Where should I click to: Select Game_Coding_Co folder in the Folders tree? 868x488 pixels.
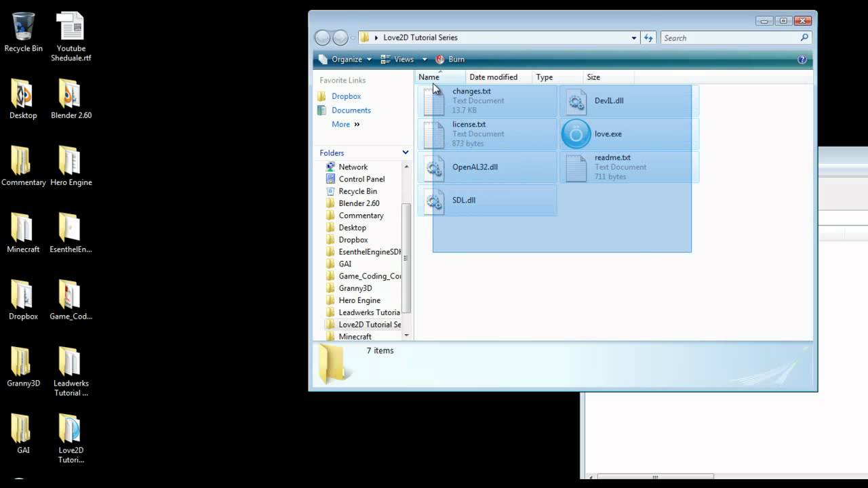[x=363, y=277]
